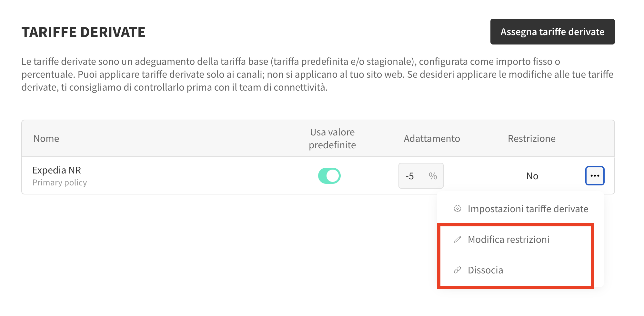Click the Restrizione column header

point(532,139)
